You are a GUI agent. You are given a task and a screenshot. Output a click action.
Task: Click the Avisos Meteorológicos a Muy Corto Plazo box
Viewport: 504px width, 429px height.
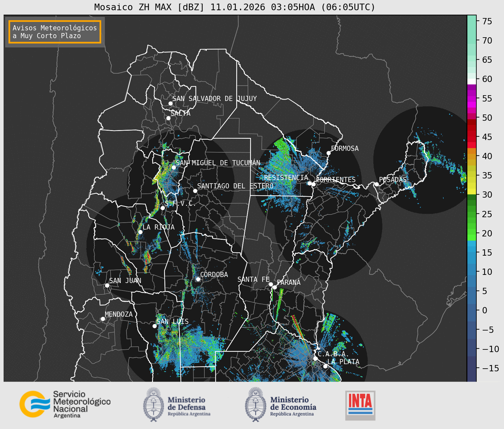pyautogui.click(x=55, y=32)
